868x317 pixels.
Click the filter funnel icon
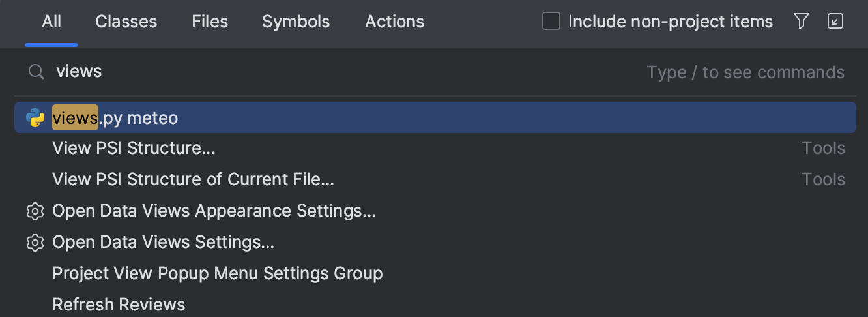[802, 22]
